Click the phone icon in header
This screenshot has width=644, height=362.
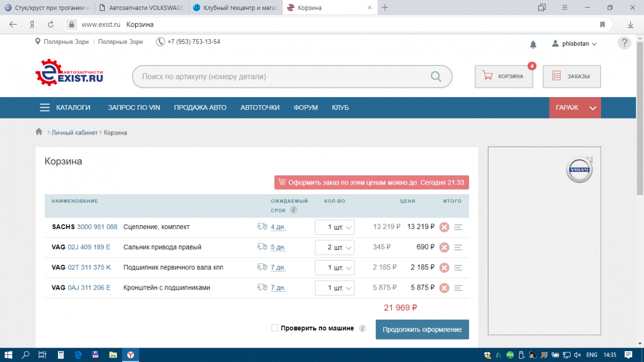pos(160,42)
